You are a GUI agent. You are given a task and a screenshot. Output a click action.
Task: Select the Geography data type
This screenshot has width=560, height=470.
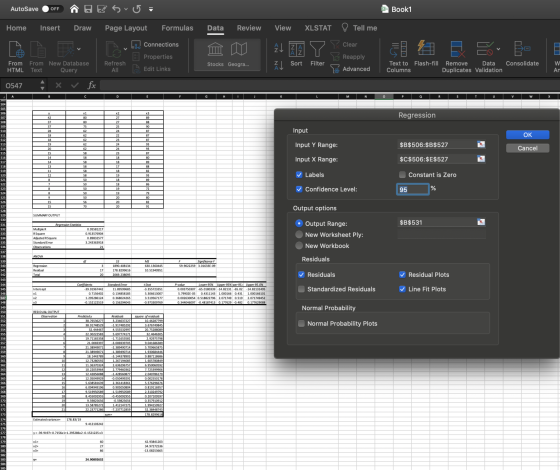point(239,54)
